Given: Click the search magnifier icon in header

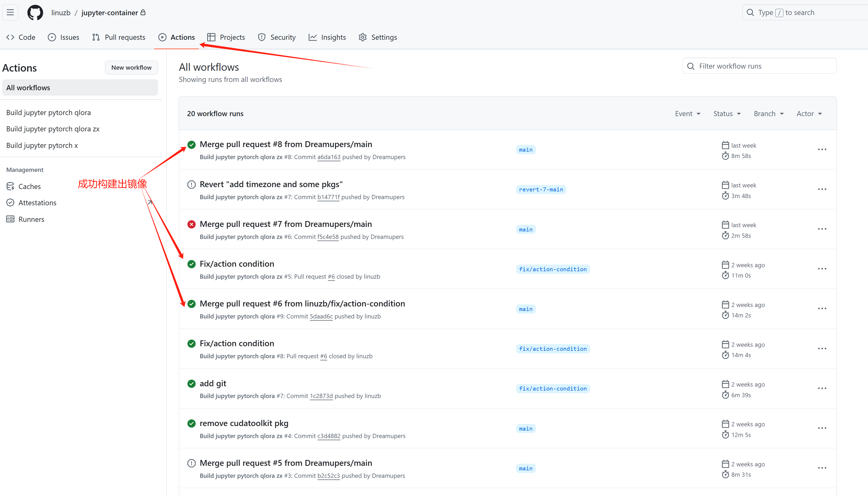Looking at the screenshot, I should [x=751, y=12].
